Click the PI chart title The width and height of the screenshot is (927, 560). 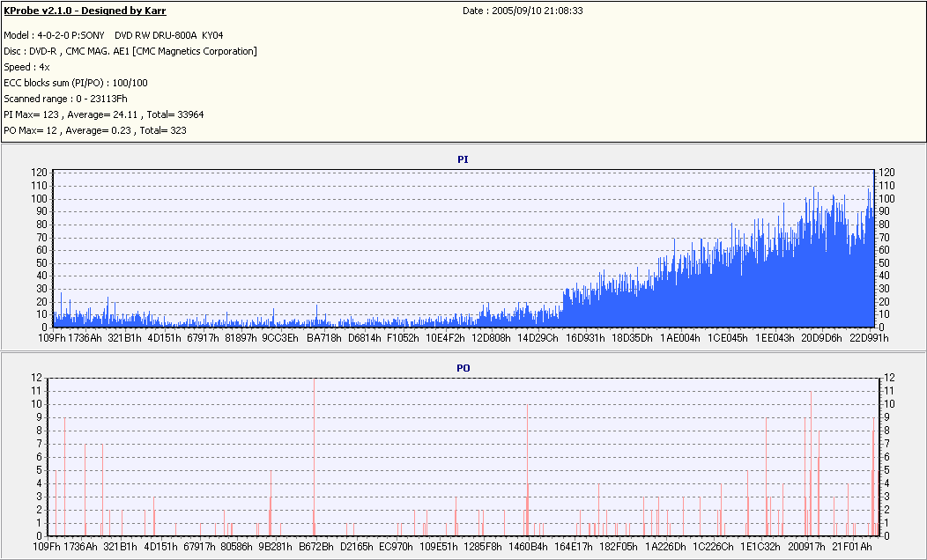coord(463,159)
